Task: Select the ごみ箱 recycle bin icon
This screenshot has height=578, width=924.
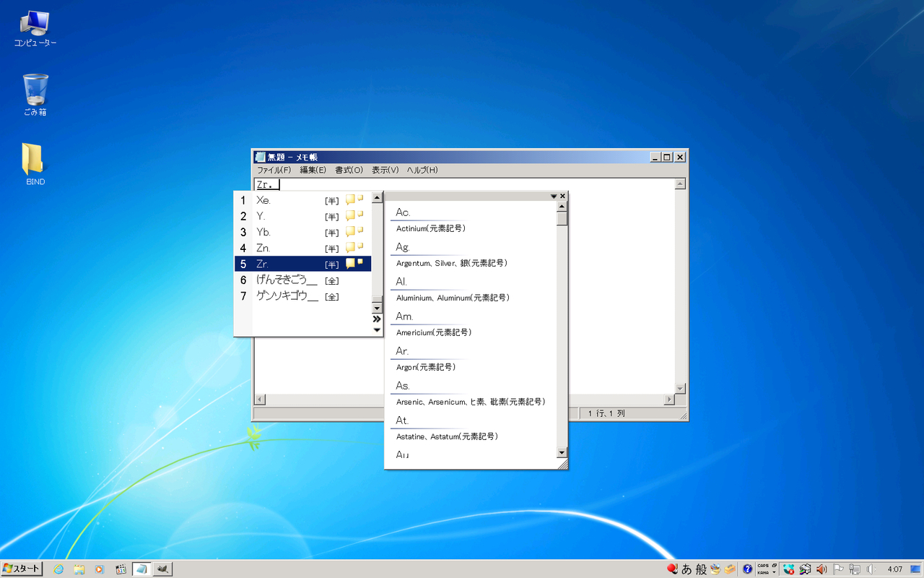Action: click(35, 95)
